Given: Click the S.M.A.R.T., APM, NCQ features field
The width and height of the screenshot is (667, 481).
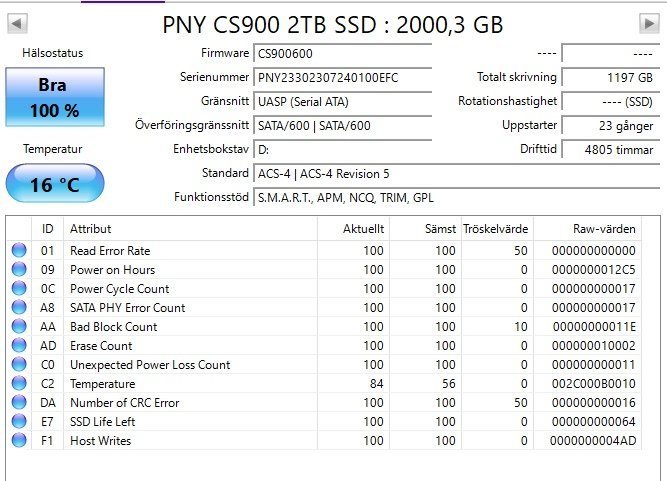Looking at the screenshot, I should click(456, 198).
